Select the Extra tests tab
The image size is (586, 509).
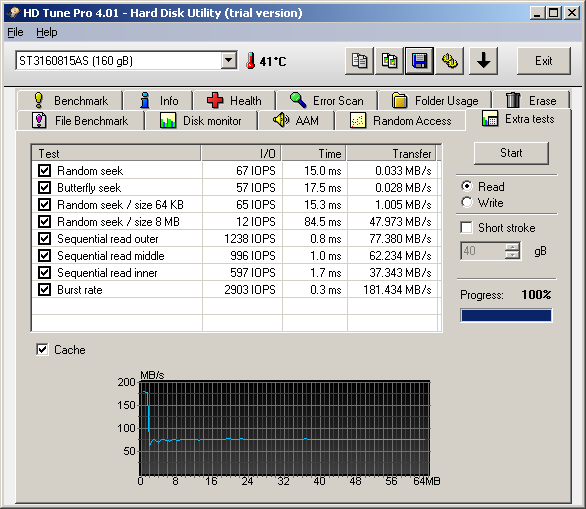click(518, 119)
